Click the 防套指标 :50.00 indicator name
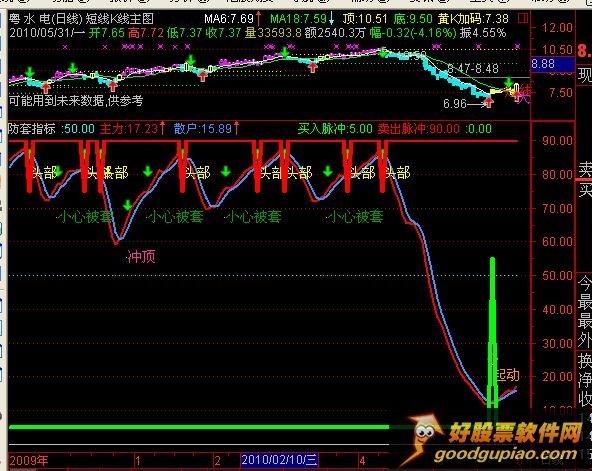 (51, 129)
